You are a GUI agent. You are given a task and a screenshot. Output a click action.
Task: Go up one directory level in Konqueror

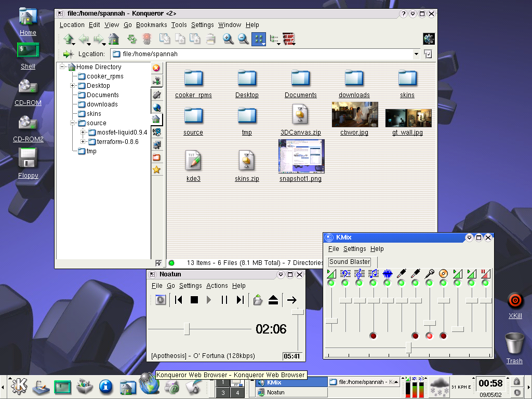(69, 39)
